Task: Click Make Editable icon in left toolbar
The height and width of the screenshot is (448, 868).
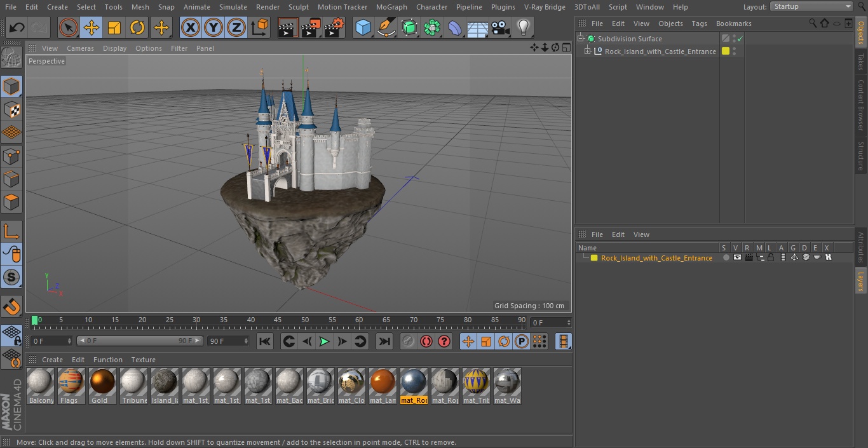Action: (x=11, y=57)
